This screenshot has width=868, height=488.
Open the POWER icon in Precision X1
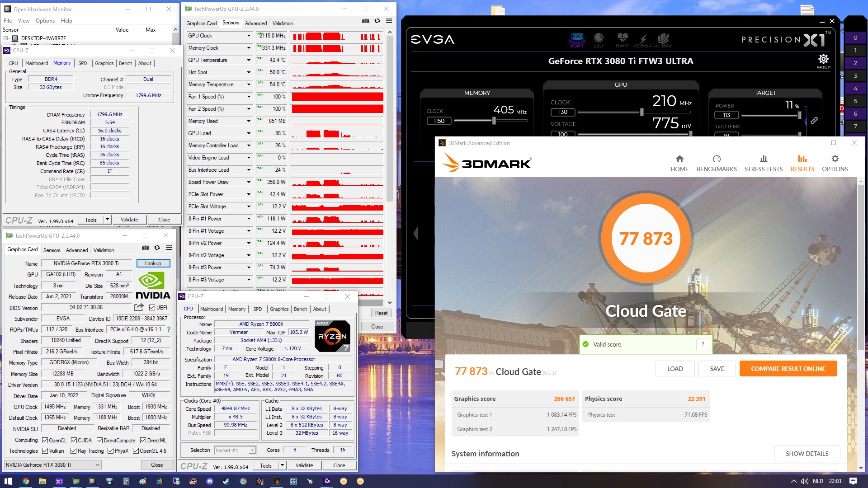642,40
